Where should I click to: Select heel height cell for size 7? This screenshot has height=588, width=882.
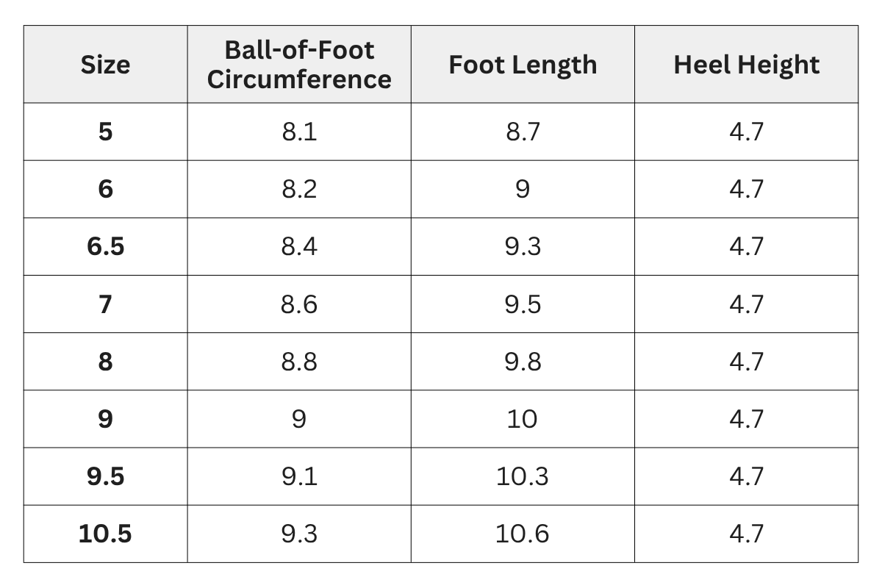click(x=746, y=304)
